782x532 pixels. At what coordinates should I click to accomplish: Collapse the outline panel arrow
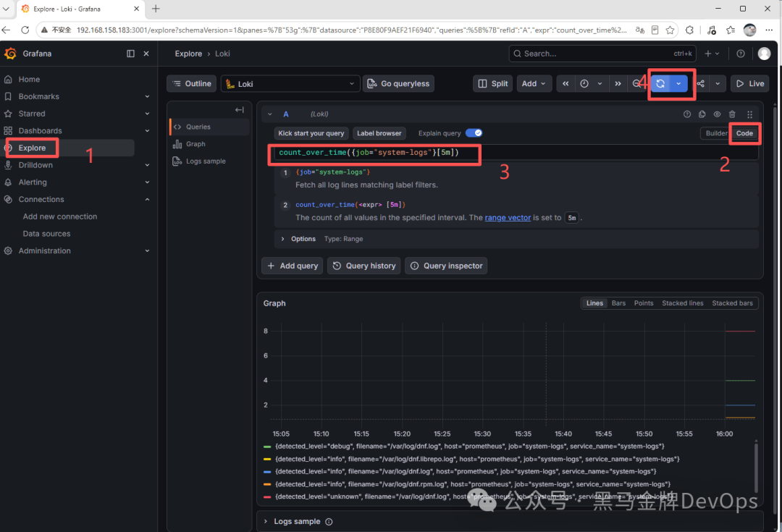click(240, 110)
